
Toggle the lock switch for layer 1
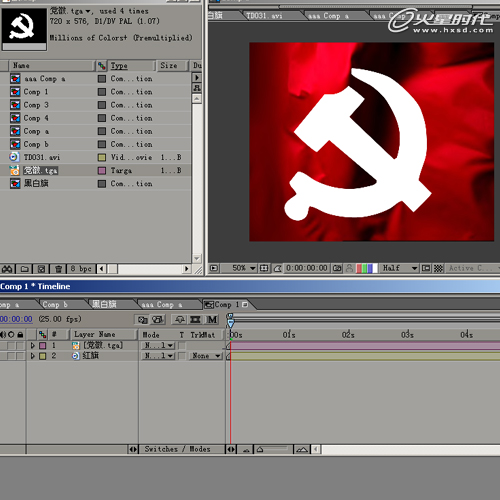pyautogui.click(x=21, y=345)
